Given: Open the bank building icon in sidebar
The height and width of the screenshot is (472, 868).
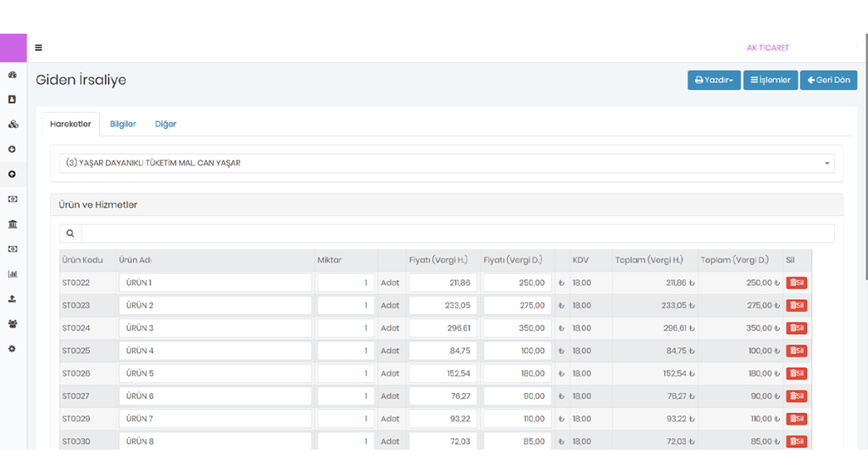Looking at the screenshot, I should pyautogui.click(x=13, y=224).
